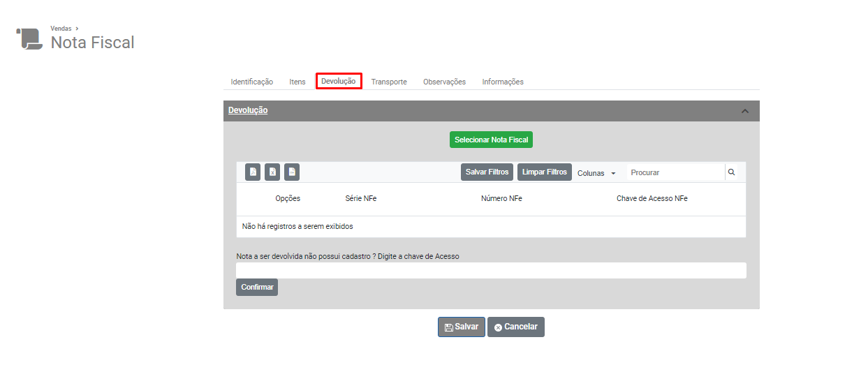Focus the Procurar search field
This screenshot has height=372, width=868.
pos(675,172)
